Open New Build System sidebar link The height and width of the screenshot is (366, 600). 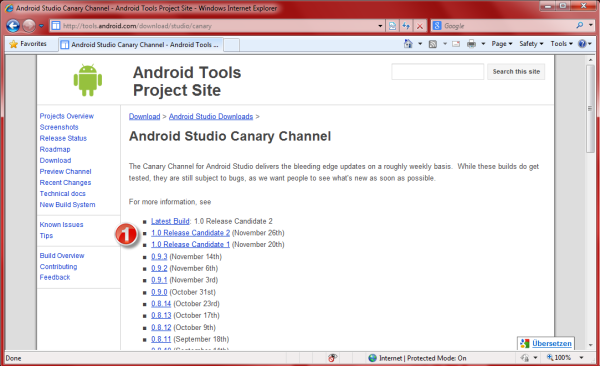67,205
